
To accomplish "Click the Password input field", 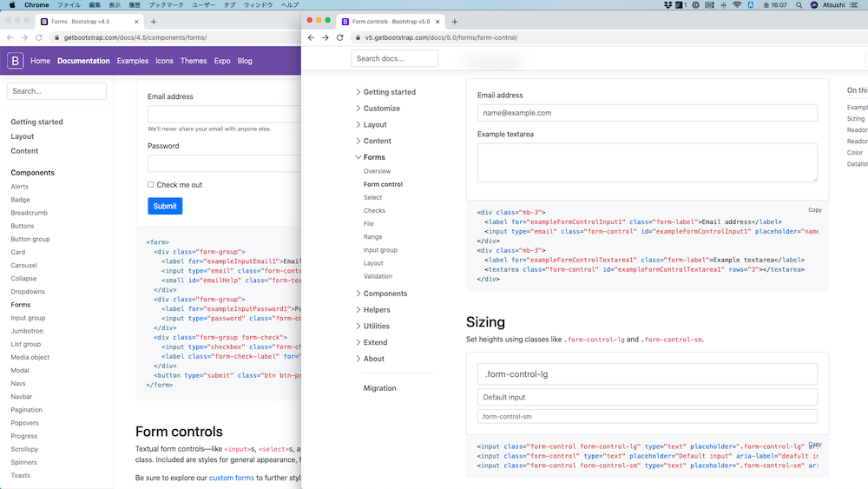I will tap(224, 163).
